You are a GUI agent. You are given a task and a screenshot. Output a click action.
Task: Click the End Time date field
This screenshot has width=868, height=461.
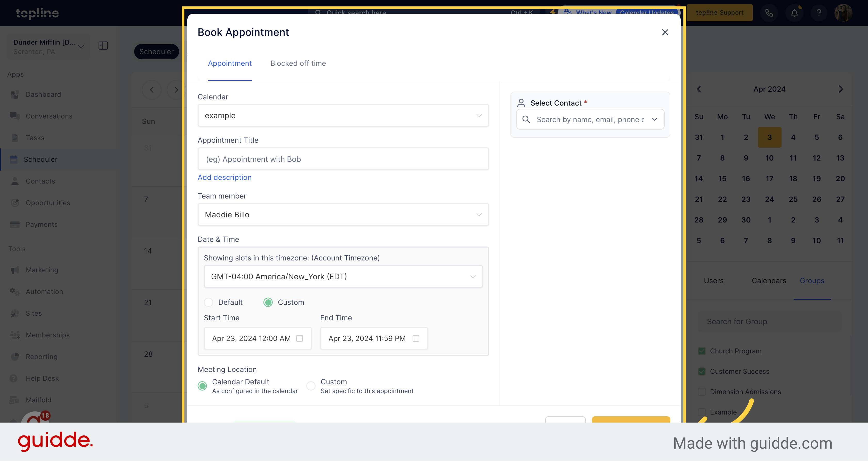[374, 338]
